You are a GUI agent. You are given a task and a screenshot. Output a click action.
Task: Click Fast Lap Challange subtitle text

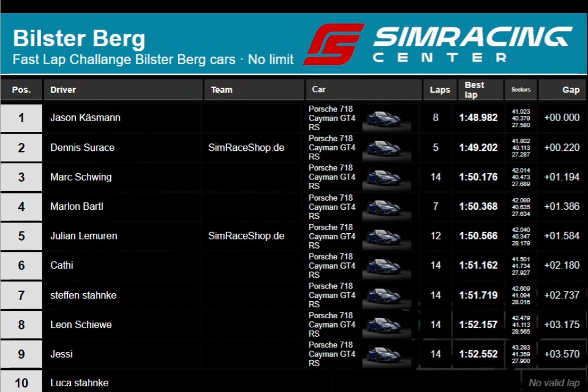pyautogui.click(x=153, y=59)
